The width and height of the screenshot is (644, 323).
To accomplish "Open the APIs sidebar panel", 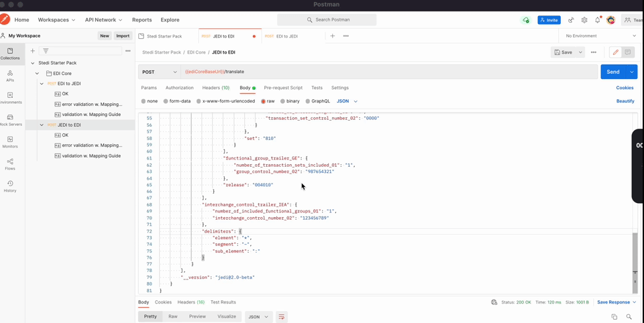I will point(10,76).
